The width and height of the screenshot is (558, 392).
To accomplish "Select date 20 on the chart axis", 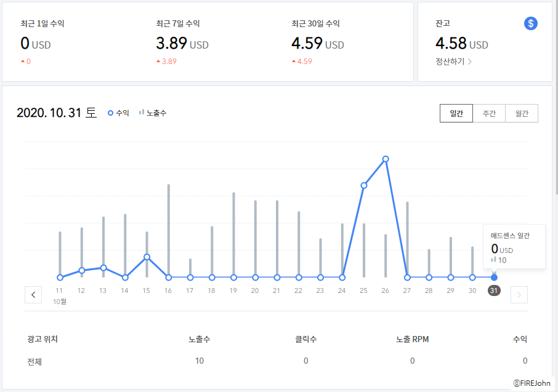I will 255,290.
